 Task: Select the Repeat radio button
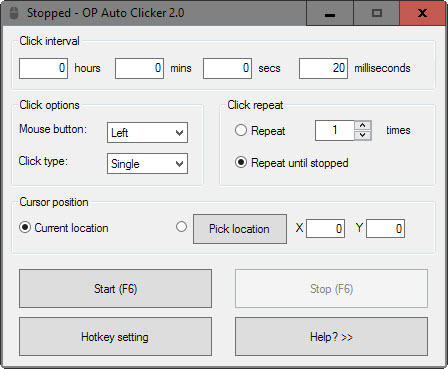click(241, 130)
